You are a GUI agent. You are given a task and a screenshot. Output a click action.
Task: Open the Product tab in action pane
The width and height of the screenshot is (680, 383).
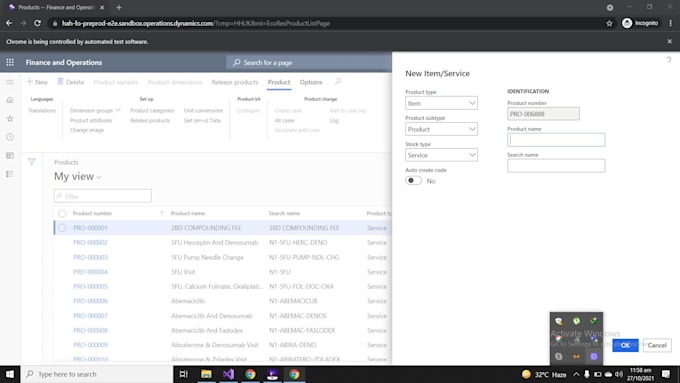pos(279,82)
